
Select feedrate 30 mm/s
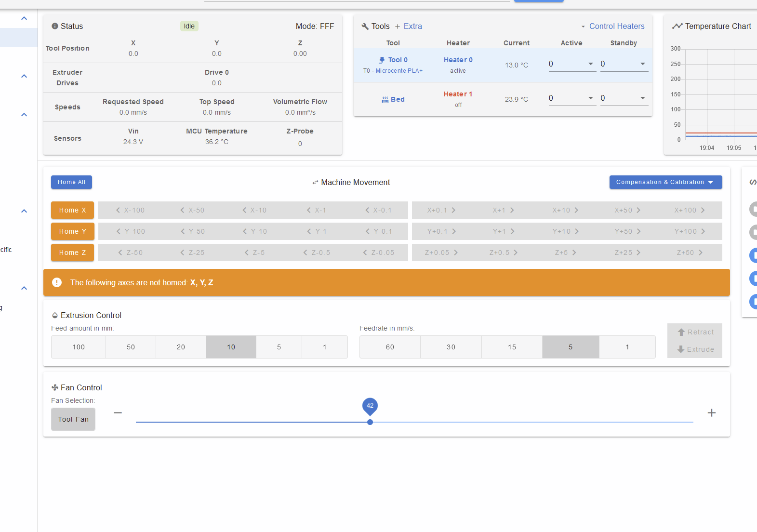click(x=451, y=347)
